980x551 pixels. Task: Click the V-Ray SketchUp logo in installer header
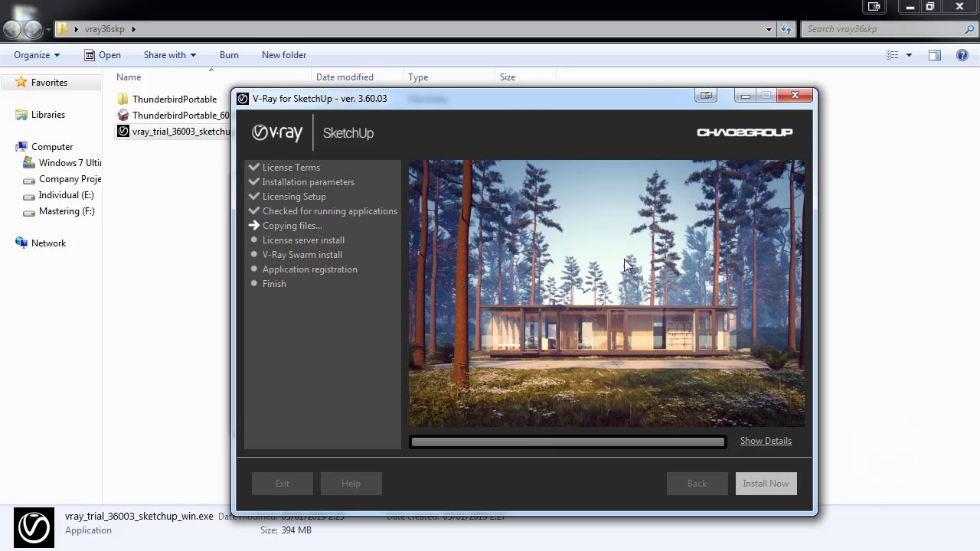pos(312,133)
